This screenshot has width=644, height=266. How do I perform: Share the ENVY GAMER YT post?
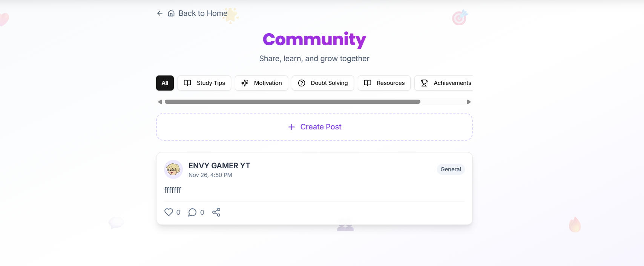(216, 212)
